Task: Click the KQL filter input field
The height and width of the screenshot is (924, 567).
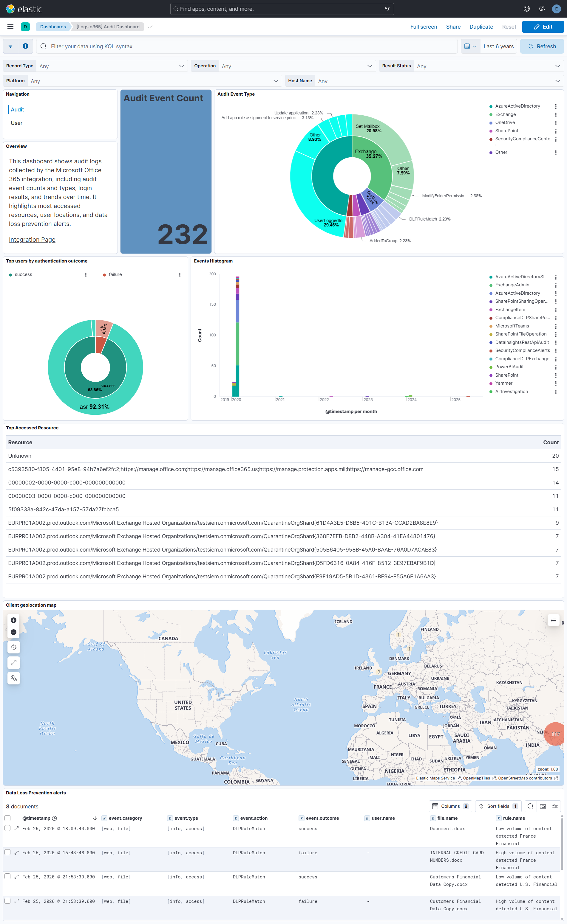Action: point(150,46)
